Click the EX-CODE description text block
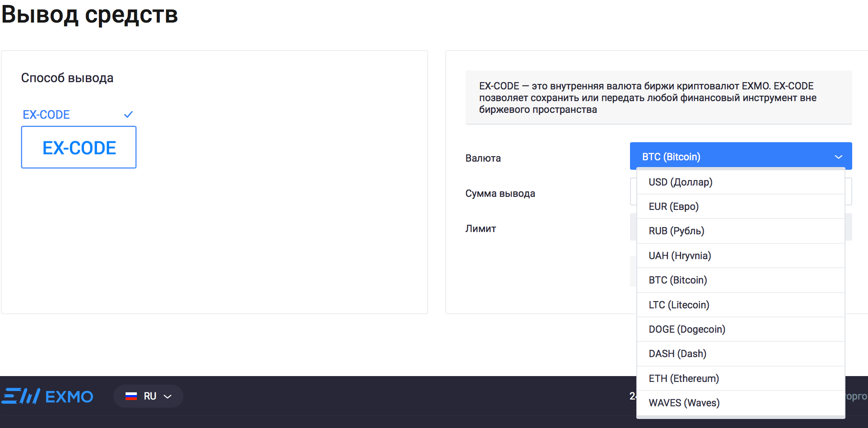 pos(658,98)
